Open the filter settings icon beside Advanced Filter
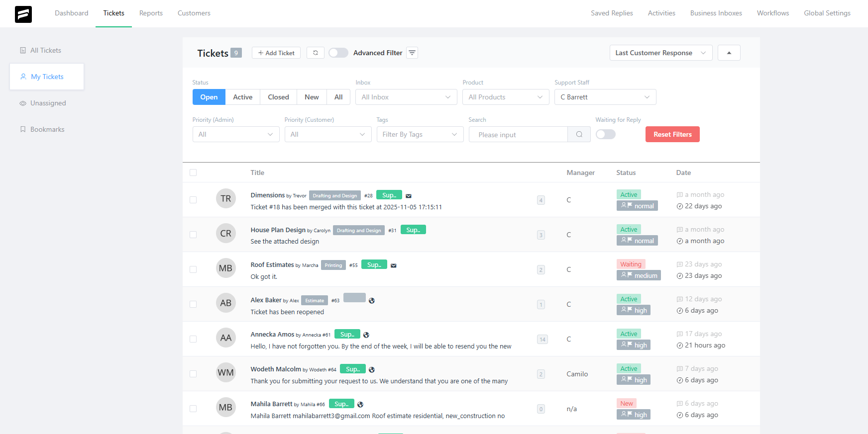This screenshot has width=868, height=434. pyautogui.click(x=412, y=53)
